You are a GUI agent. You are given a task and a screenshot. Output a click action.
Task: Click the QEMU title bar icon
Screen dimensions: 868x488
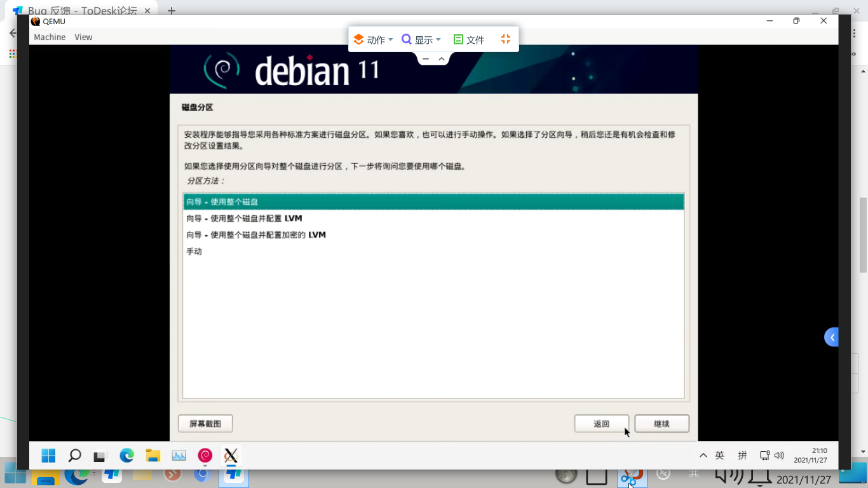click(x=36, y=21)
